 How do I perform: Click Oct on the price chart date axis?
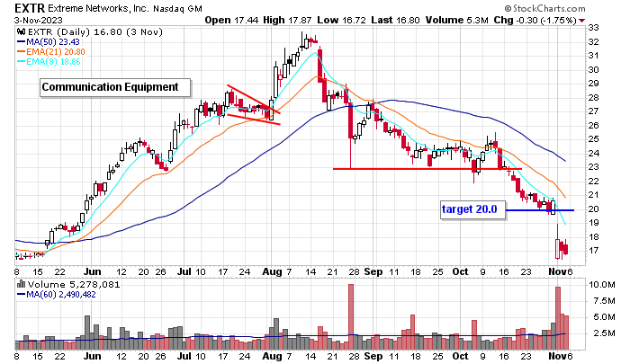tap(460, 271)
